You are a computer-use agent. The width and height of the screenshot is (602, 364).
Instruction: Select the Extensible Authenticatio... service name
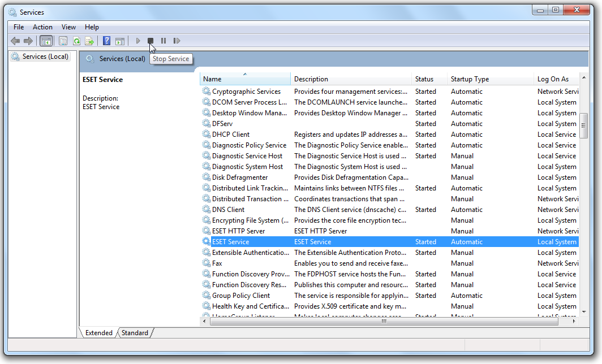pos(251,253)
